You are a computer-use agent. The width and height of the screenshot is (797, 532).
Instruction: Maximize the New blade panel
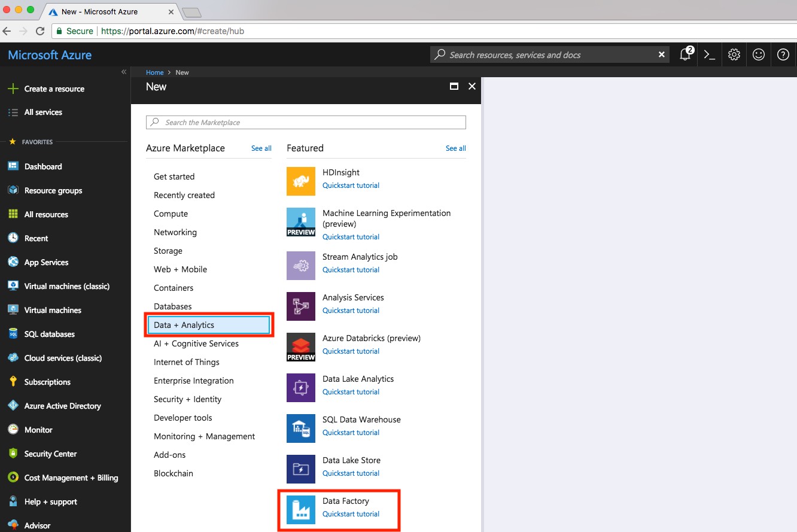pyautogui.click(x=454, y=86)
